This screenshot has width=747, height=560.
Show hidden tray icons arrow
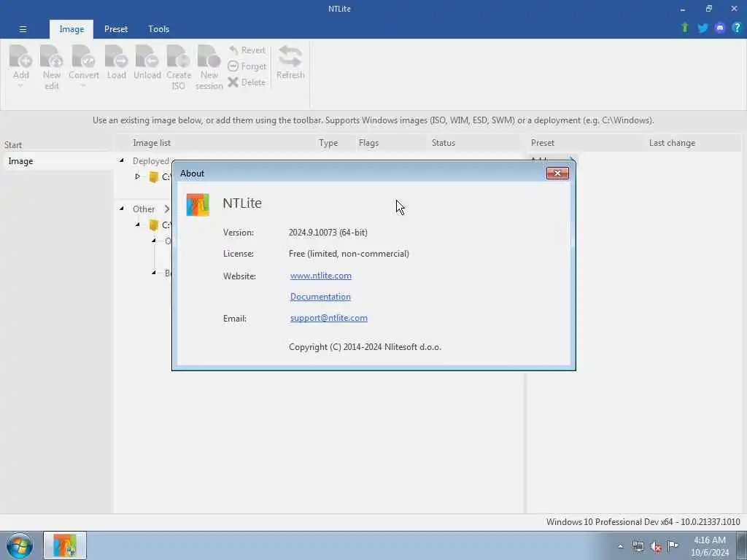[x=620, y=546]
